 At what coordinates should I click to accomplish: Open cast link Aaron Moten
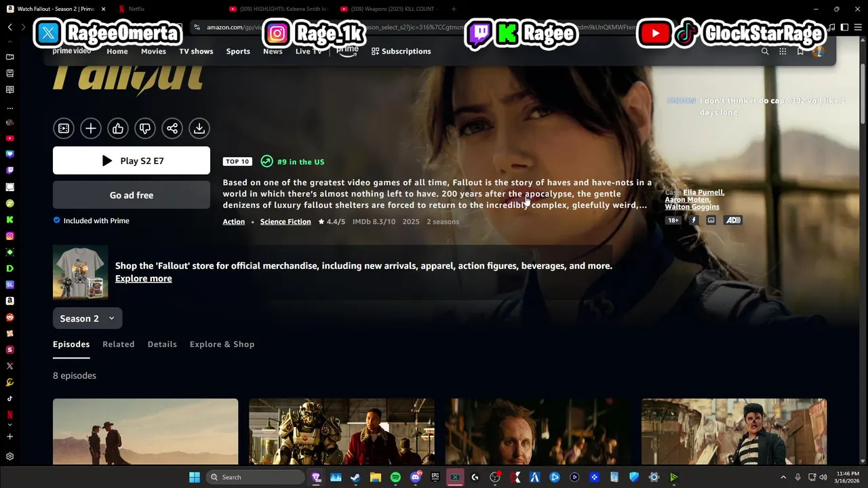pyautogui.click(x=688, y=200)
